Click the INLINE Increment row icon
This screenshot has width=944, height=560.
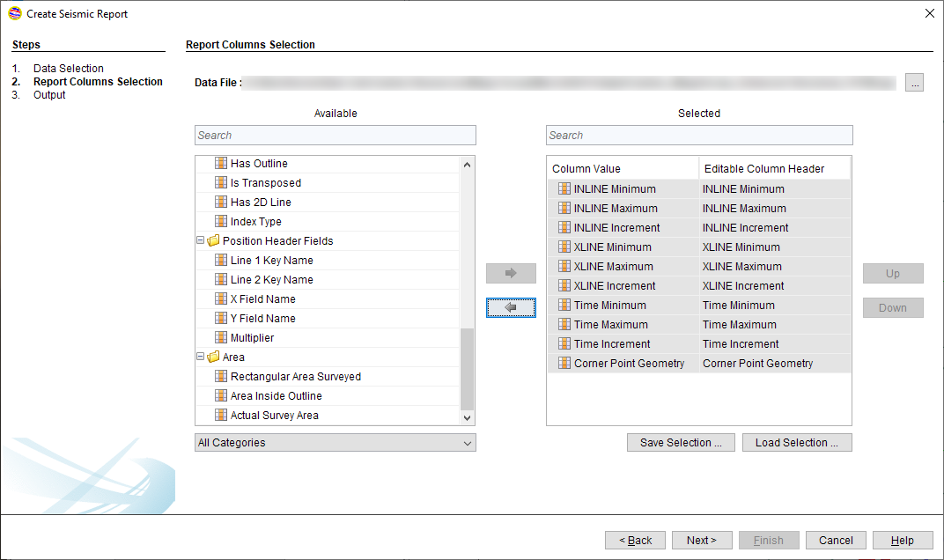pos(564,227)
